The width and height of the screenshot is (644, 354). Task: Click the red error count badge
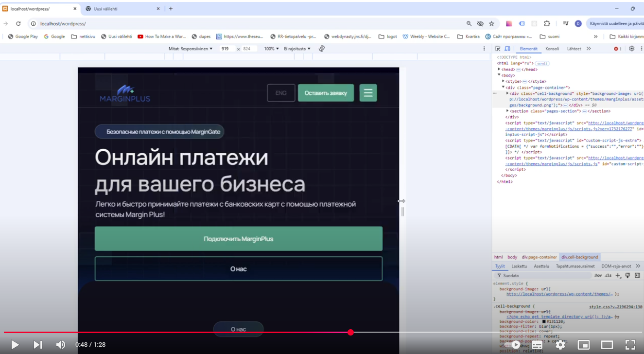click(618, 49)
